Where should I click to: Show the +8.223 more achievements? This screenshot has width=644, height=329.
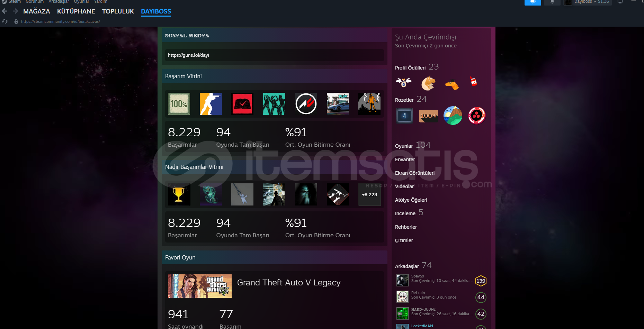(369, 194)
